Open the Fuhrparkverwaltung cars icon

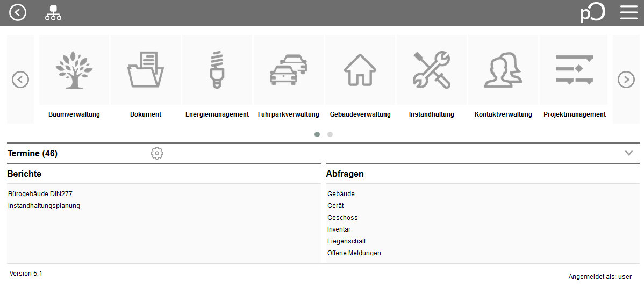point(289,69)
